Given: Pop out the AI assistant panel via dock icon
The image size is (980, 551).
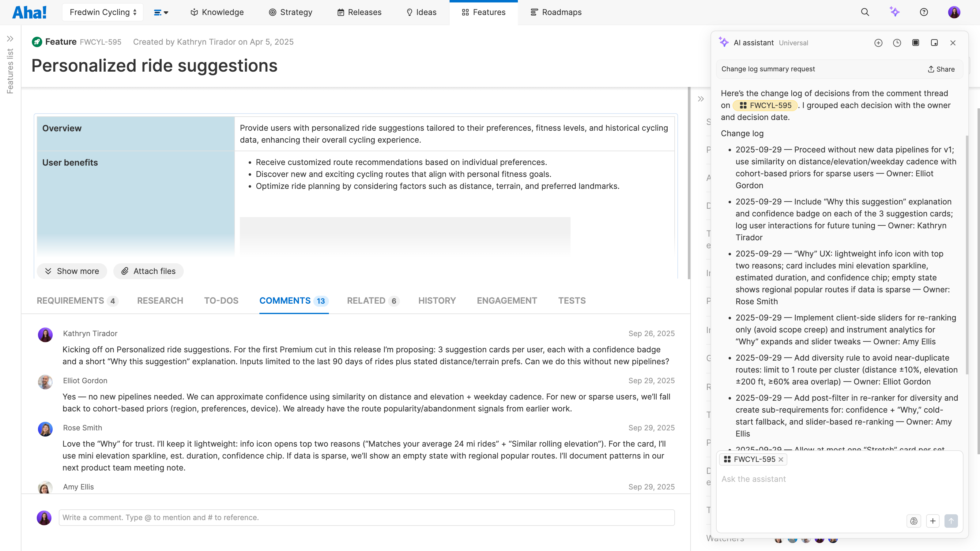Looking at the screenshot, I should click(x=934, y=43).
